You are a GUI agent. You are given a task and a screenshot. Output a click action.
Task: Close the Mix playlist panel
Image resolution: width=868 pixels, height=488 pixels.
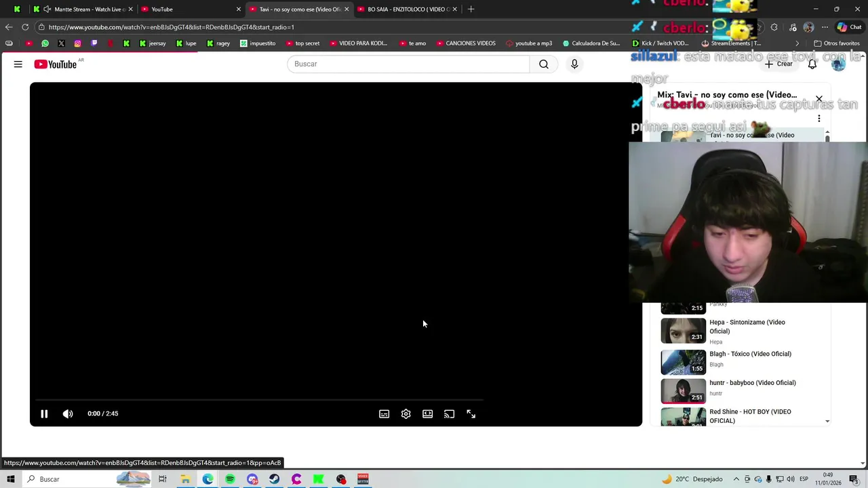click(819, 99)
